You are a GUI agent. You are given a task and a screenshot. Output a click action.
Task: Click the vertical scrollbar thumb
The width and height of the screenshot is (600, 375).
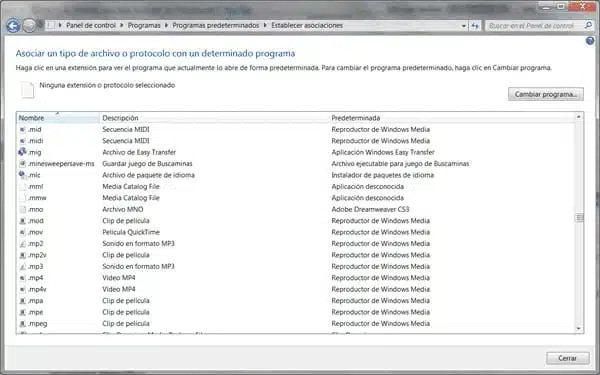(579, 218)
